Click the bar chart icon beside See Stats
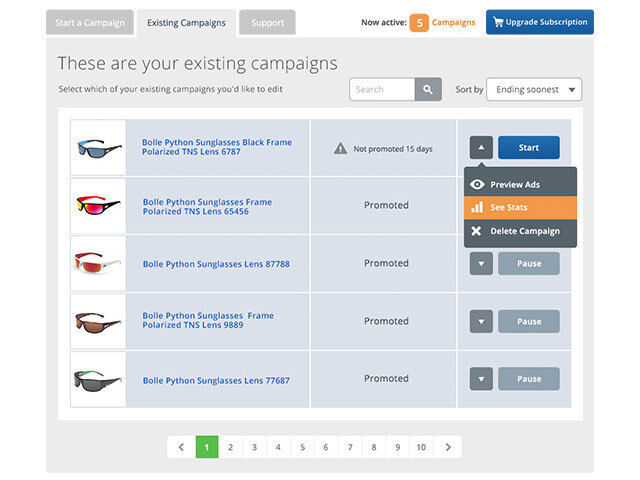Viewport: 640px width, 480px height. click(477, 207)
